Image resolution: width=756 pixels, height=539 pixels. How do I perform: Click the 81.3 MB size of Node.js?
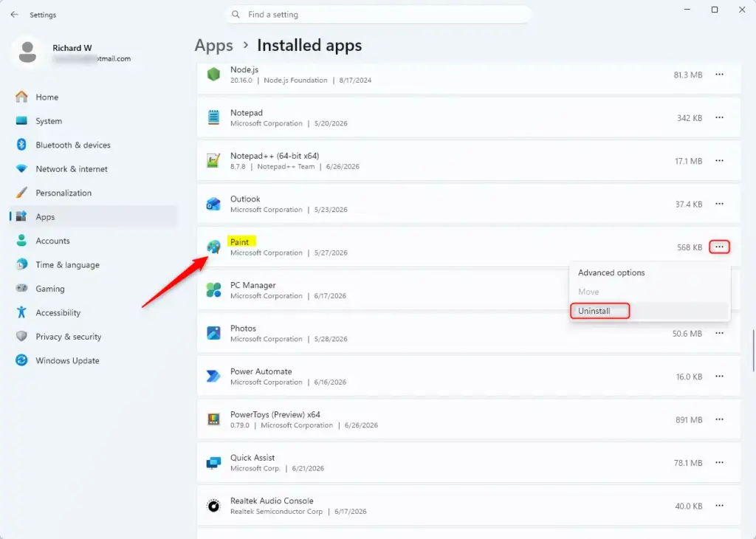point(687,75)
